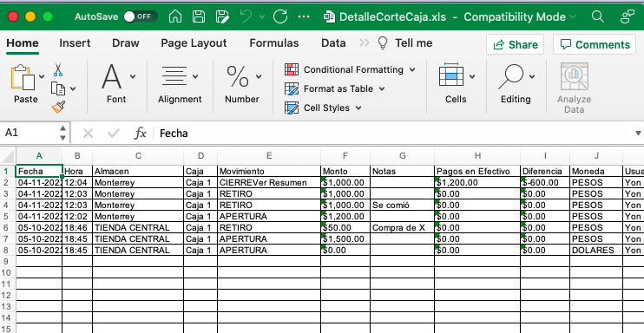
Task: Switch to the Insert ribbon tab
Action: tap(75, 43)
